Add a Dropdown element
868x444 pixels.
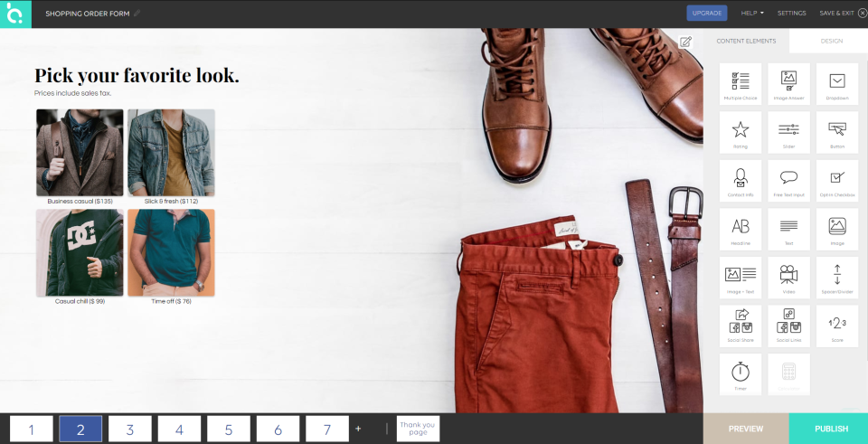click(x=837, y=84)
